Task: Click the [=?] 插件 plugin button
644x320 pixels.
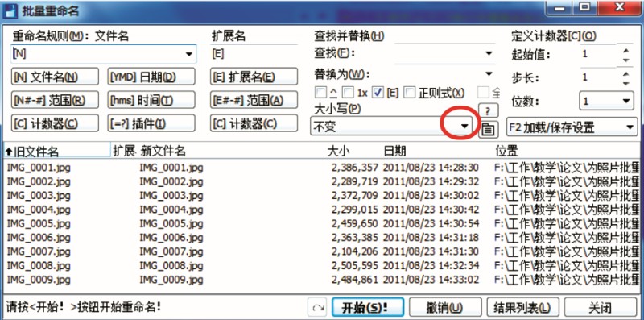Action: (x=151, y=123)
